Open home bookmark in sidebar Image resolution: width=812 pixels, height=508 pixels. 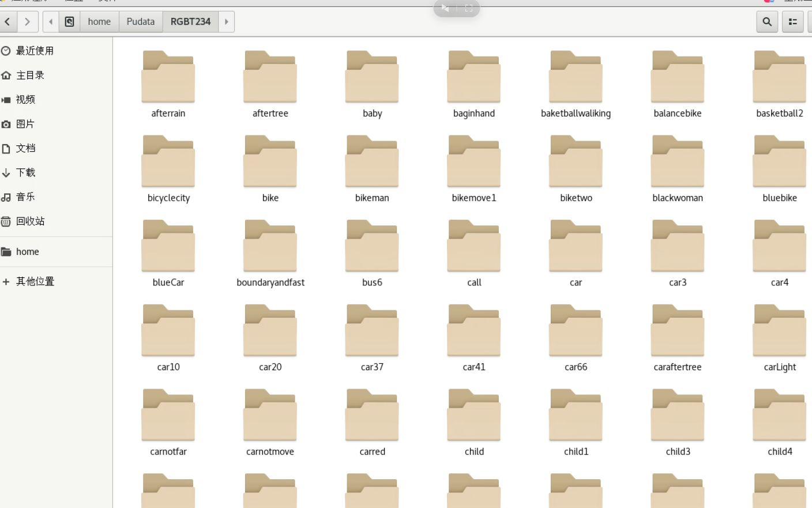56,251
